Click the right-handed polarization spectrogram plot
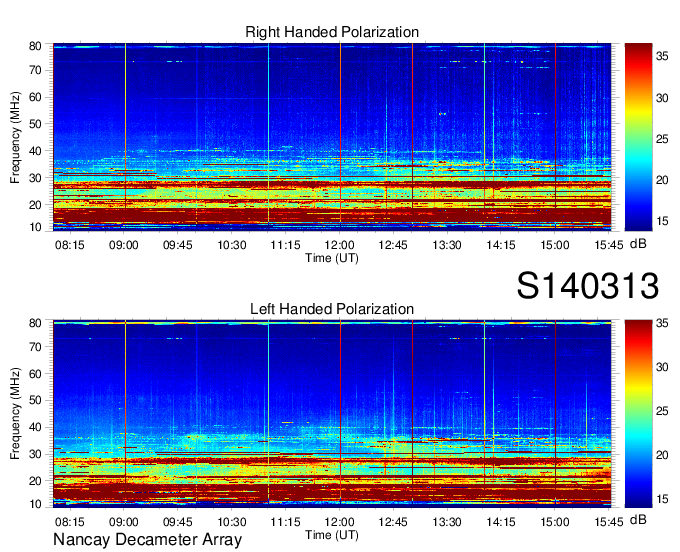 332,137
